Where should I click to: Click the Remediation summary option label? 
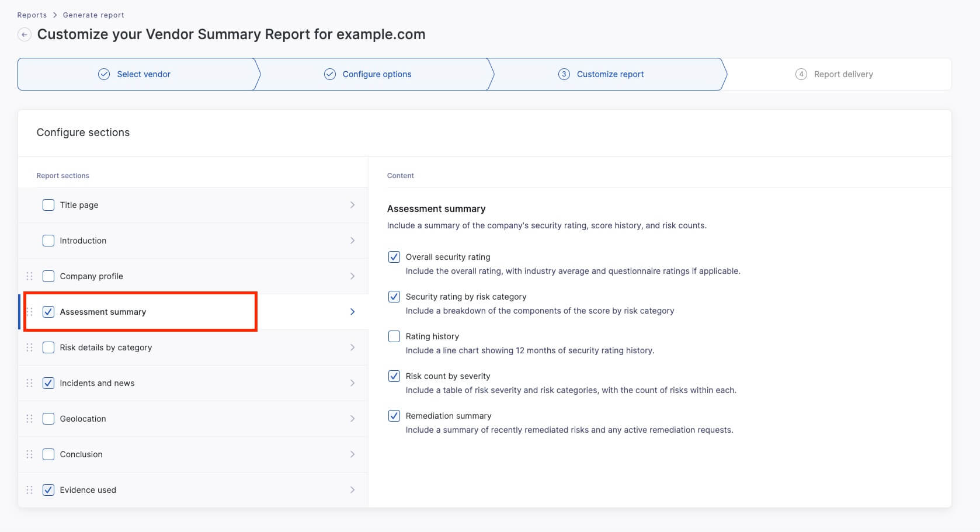click(449, 416)
